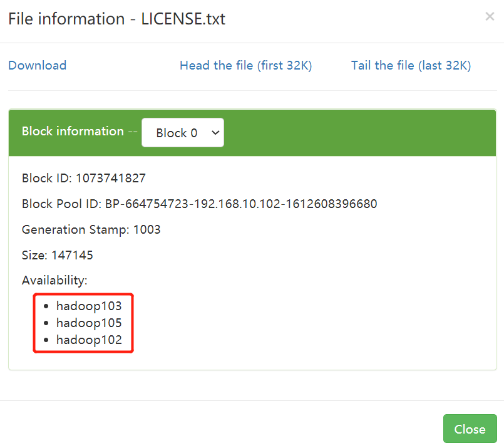504x448 pixels.
Task: Click the chevron arrow in Block selector
Action: click(x=215, y=133)
